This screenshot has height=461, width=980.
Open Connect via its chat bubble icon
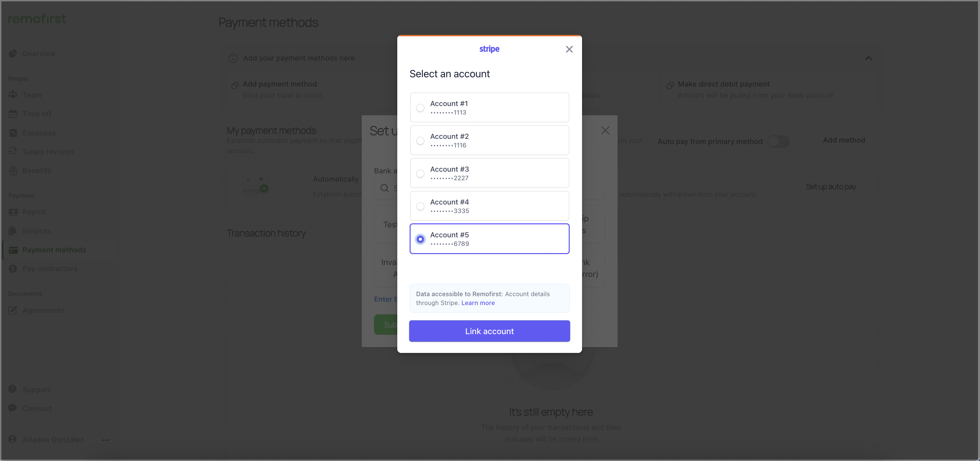click(x=13, y=408)
